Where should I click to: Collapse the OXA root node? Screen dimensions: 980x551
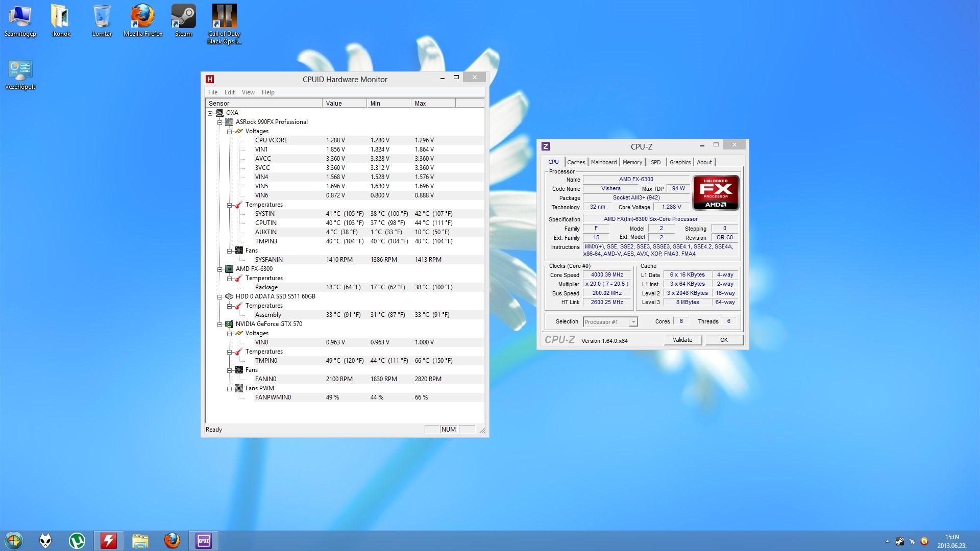coord(210,113)
